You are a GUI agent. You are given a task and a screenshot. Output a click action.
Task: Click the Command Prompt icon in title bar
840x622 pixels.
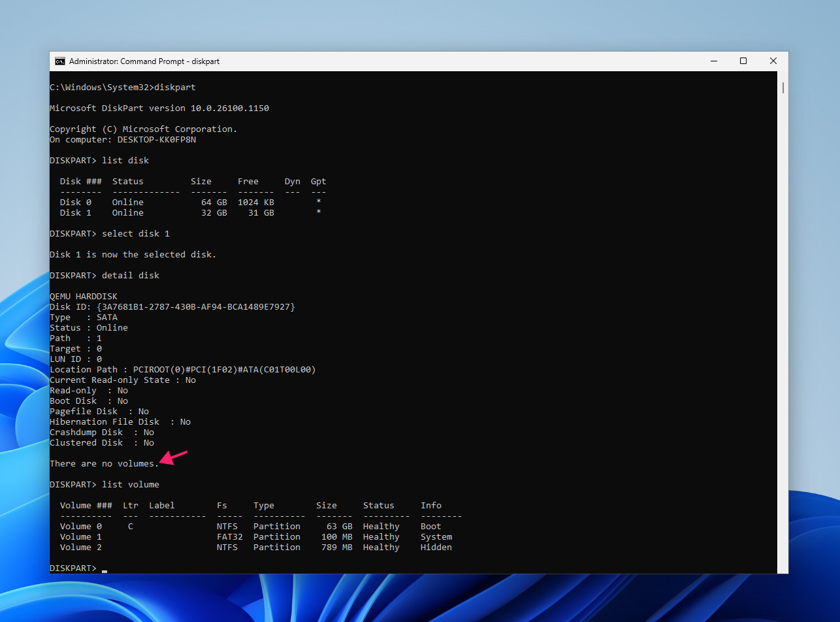(60, 61)
